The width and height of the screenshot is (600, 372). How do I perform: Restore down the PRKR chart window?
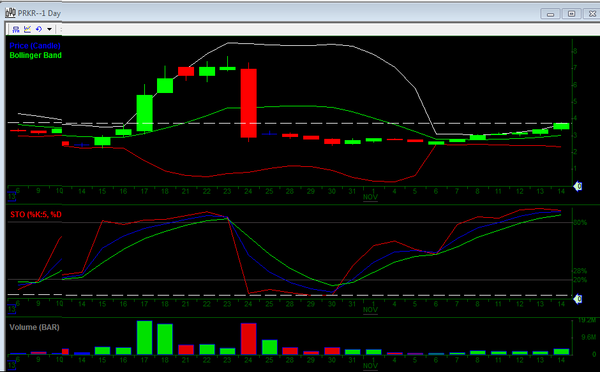pyautogui.click(x=571, y=14)
